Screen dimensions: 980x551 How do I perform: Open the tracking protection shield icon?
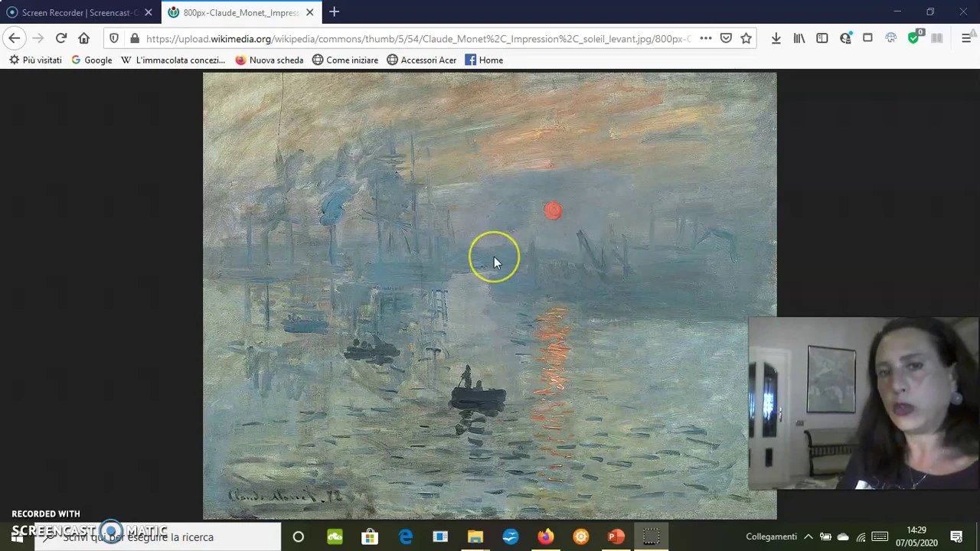pos(114,38)
